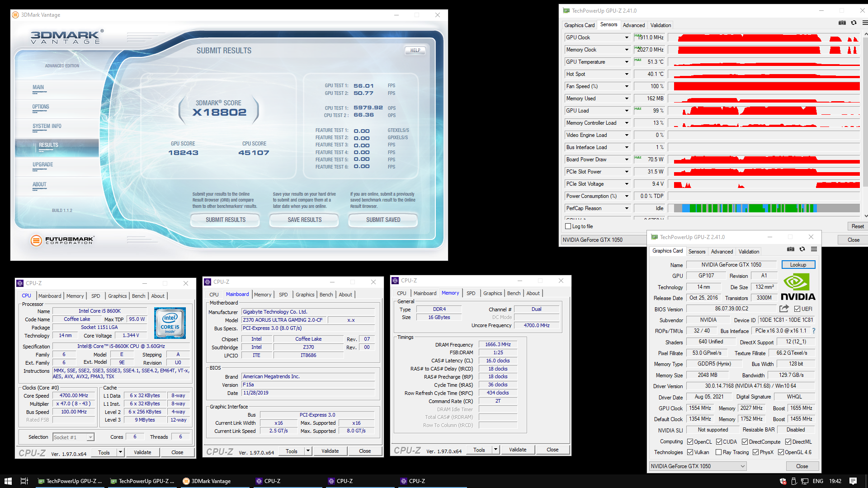The width and height of the screenshot is (868, 488).
Task: Open the second TechPowerUp GPU-Z taskbar item
Action: click(142, 481)
